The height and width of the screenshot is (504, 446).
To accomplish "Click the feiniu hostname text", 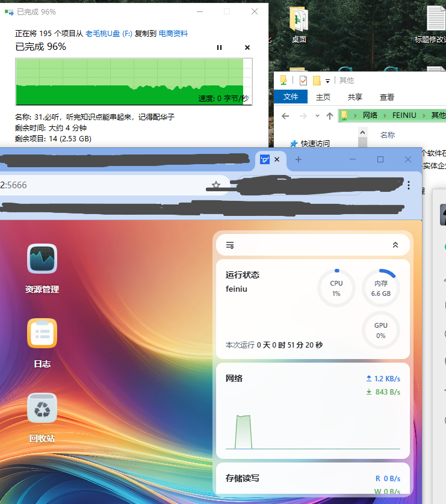I will (x=237, y=289).
